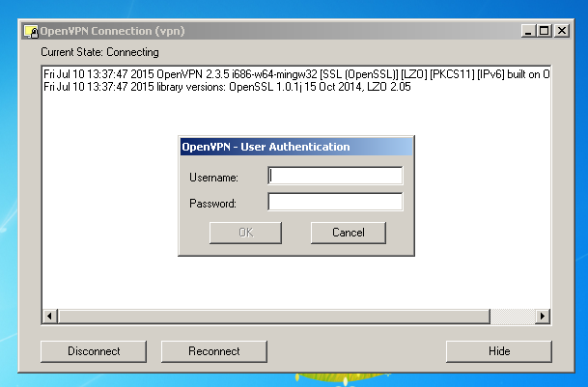
Task: Click scrollbar track right of thumb
Action: (513, 317)
